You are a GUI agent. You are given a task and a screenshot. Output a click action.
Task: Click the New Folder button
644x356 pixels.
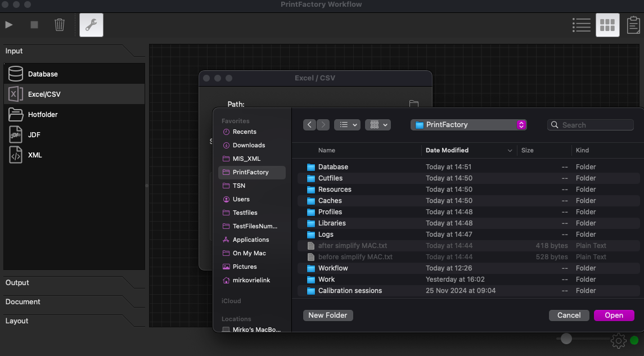(328, 316)
